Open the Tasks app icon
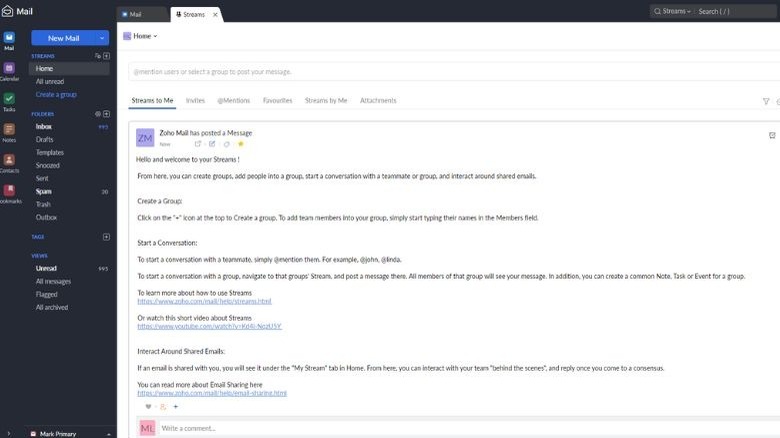The image size is (780, 438). (9, 99)
